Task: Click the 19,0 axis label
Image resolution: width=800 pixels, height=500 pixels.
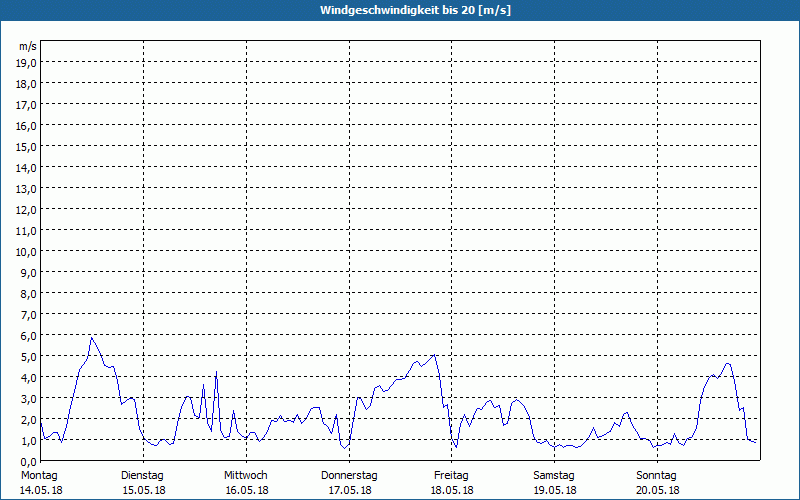Action: tap(27, 63)
